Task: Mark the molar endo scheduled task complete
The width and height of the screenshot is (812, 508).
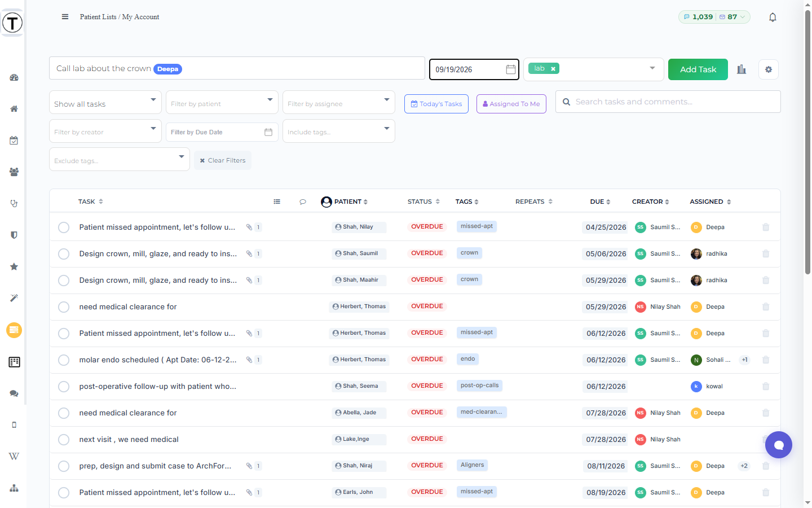Action: click(x=64, y=360)
